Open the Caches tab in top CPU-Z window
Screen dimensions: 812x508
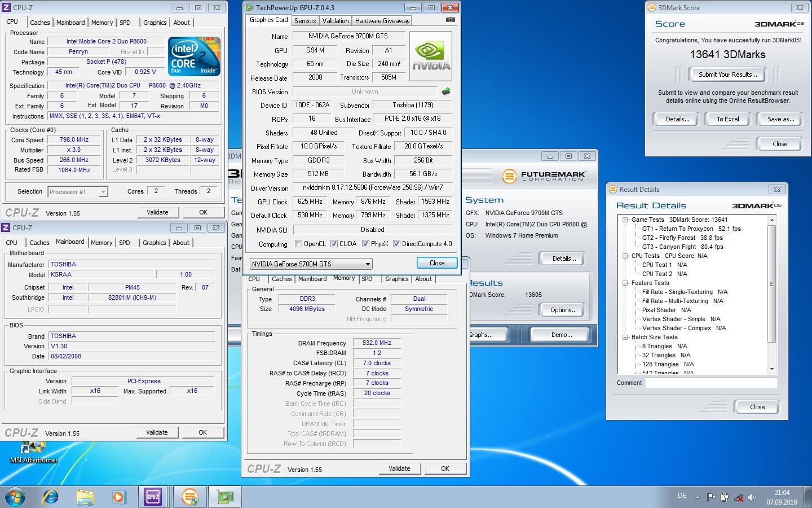pos(40,23)
